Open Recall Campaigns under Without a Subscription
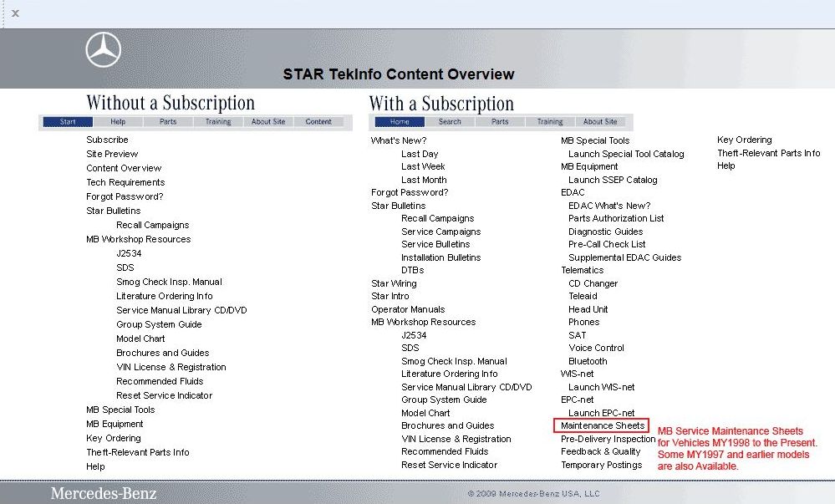The width and height of the screenshot is (835, 504). 152,225
